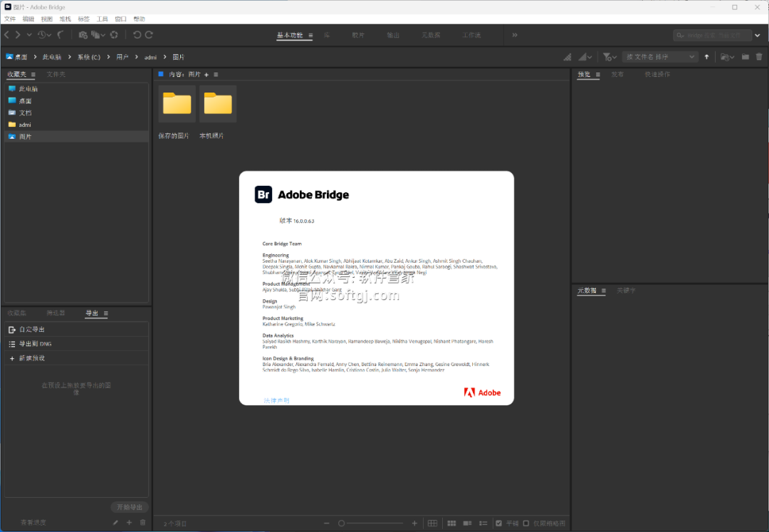Click the get photos from camera icon
Screen dimensions: 769x532
pyautogui.click(x=83, y=34)
